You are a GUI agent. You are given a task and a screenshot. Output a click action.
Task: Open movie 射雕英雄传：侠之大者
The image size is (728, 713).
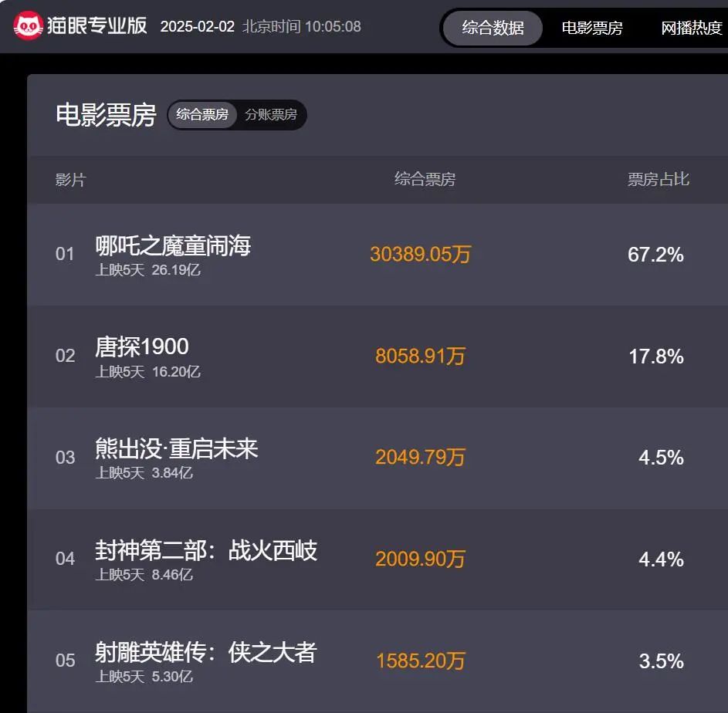pos(206,653)
